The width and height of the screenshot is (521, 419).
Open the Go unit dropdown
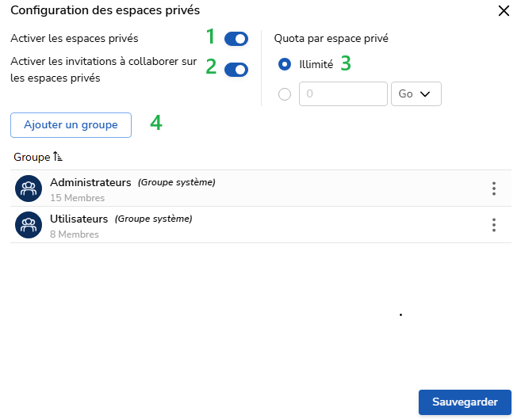(416, 94)
